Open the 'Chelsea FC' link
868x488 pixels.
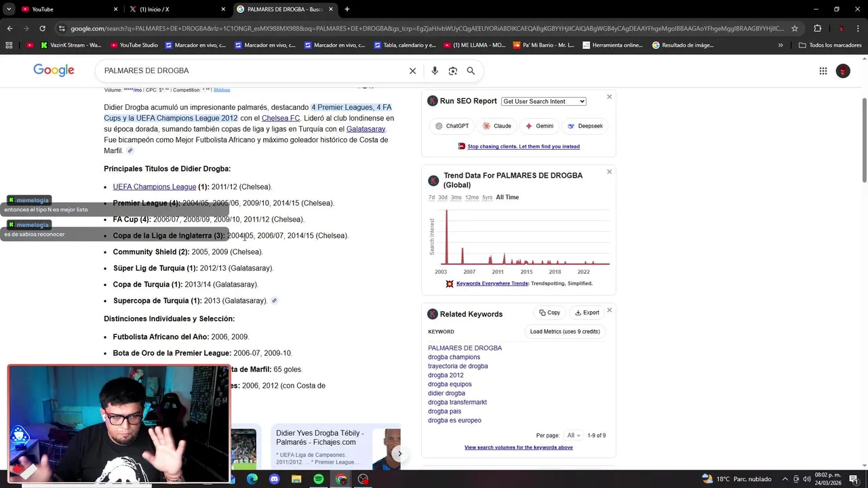[x=281, y=118]
